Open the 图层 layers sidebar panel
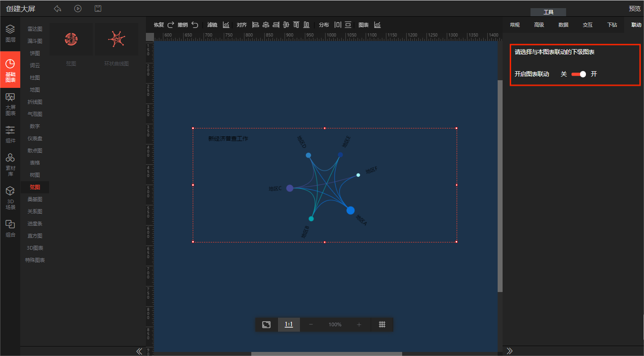Viewport: 644px width, 356px height. pyautogui.click(x=10, y=33)
